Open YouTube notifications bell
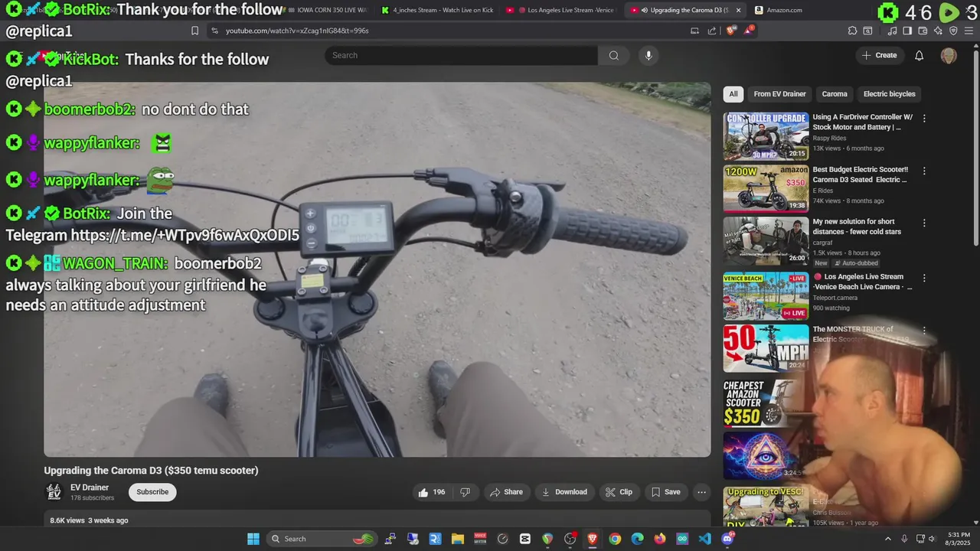Viewport: 980px width, 551px height. click(x=920, y=55)
